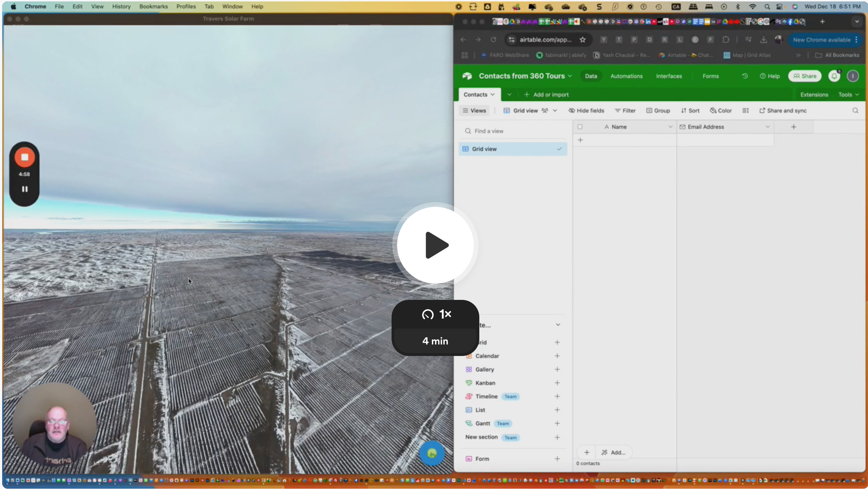Open the FARO WebShare bookmark

[x=505, y=55]
